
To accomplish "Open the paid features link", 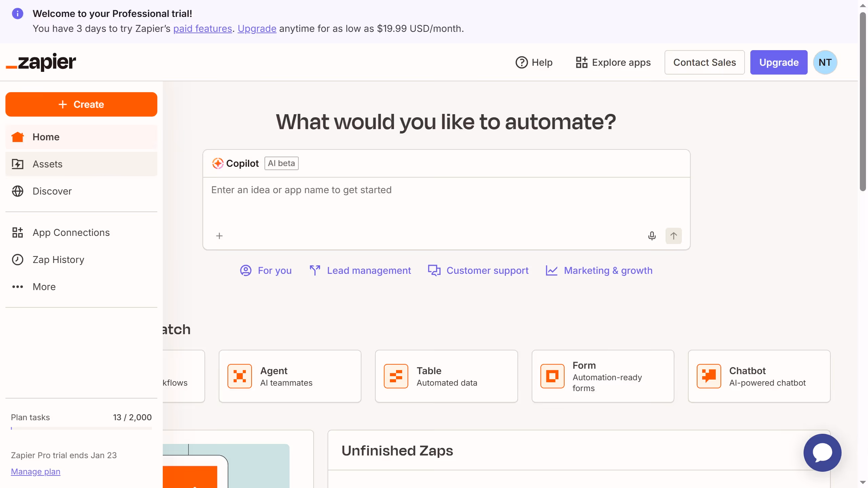I will [202, 28].
